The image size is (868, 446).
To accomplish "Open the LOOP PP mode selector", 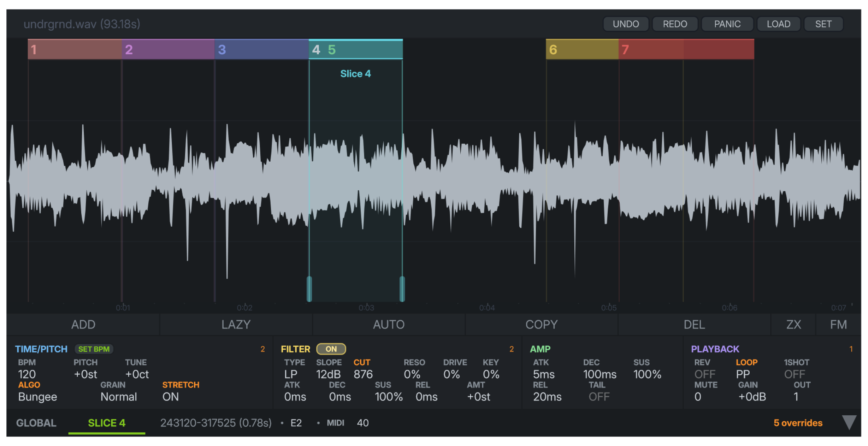I will 743,374.
